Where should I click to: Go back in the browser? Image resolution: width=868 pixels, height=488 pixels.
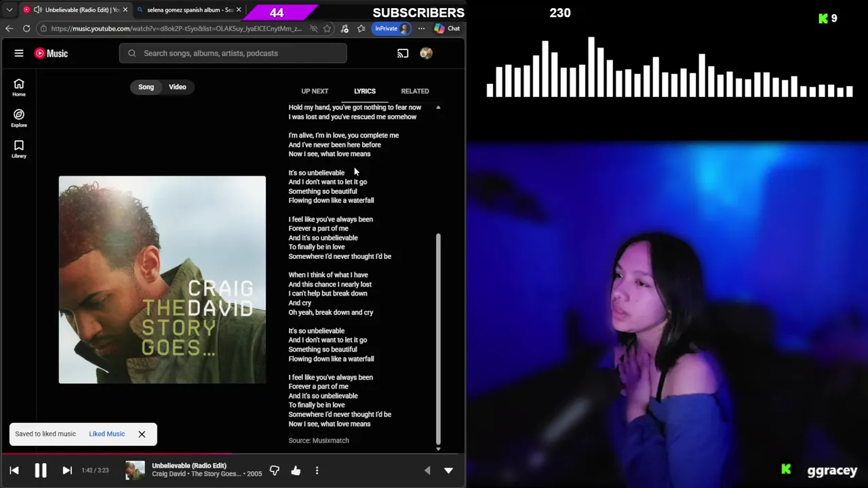click(9, 28)
